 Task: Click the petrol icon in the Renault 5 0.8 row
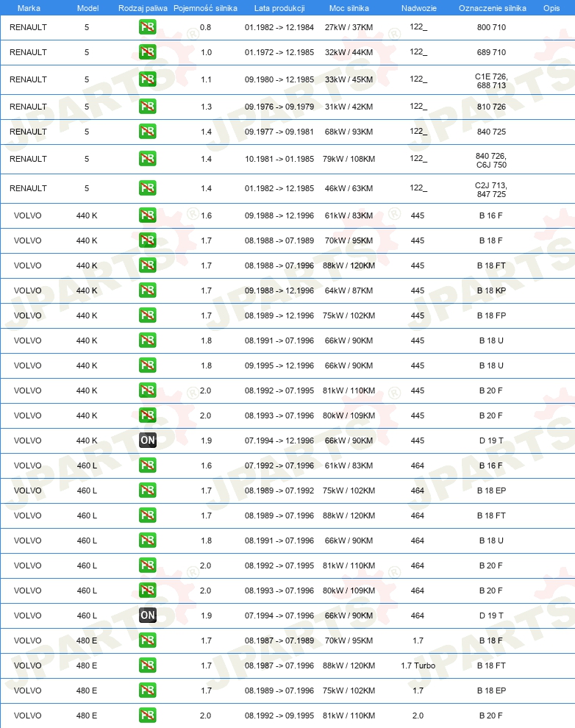tap(148, 27)
